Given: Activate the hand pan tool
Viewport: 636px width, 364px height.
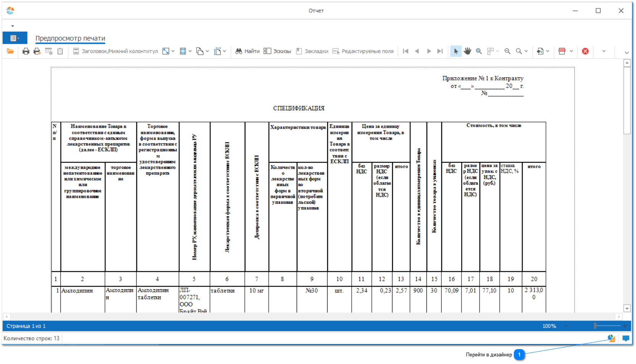Looking at the screenshot, I should coord(467,51).
